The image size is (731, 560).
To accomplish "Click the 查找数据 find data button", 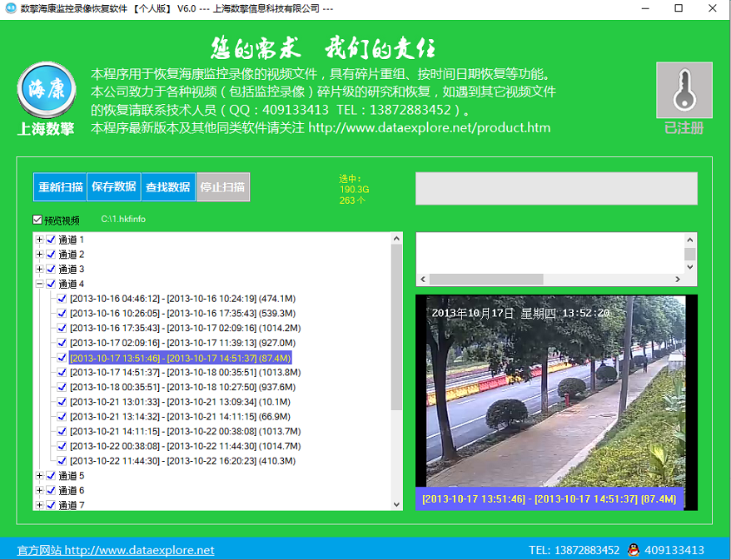I will coord(168,187).
